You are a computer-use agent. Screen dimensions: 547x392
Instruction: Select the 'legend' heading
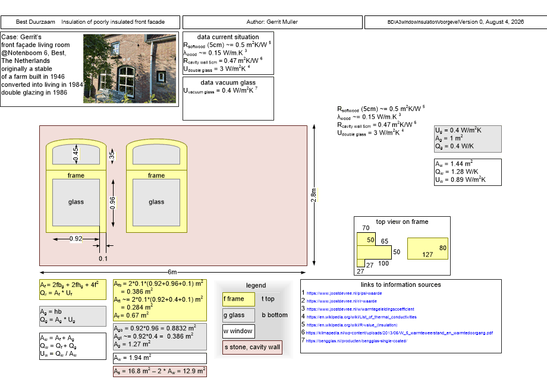(x=256, y=285)
